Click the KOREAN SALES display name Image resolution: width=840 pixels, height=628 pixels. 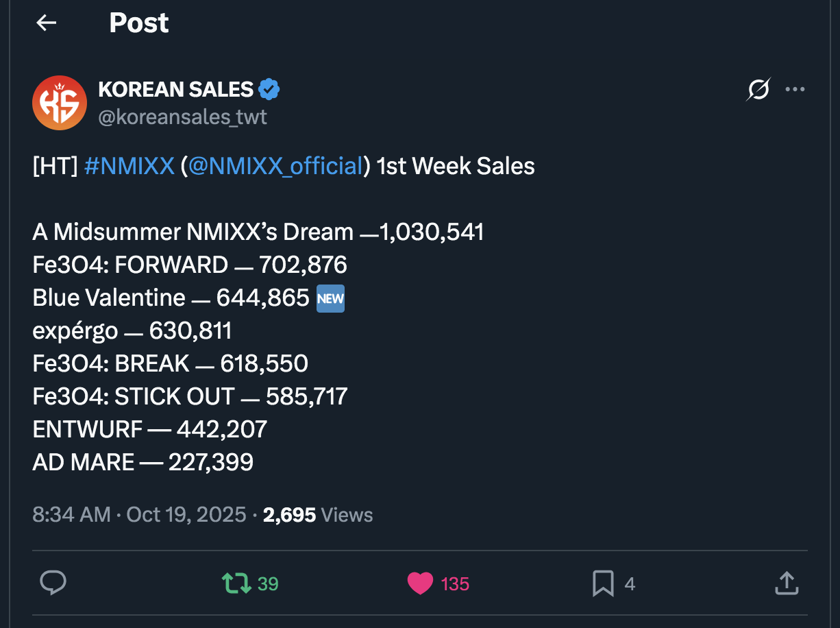(176, 89)
